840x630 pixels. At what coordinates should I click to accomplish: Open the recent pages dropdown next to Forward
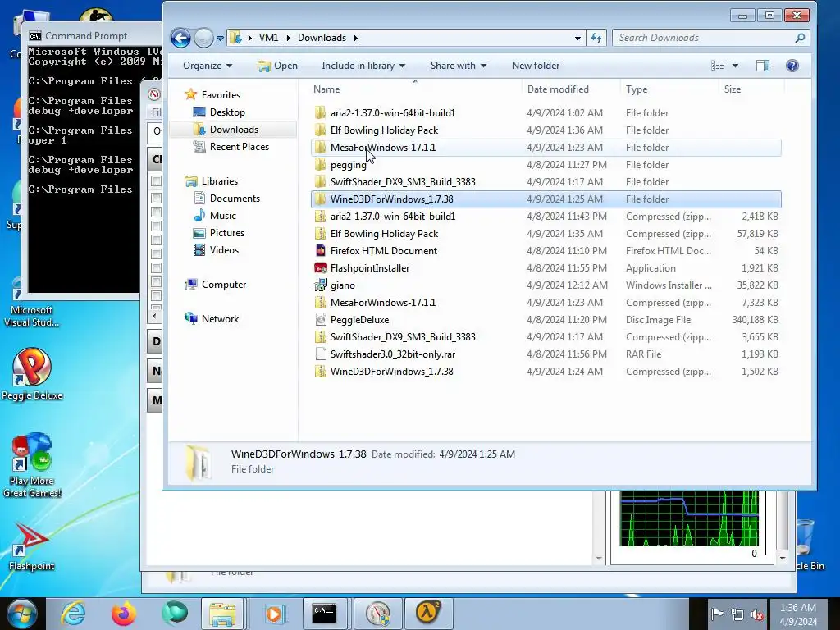point(220,39)
